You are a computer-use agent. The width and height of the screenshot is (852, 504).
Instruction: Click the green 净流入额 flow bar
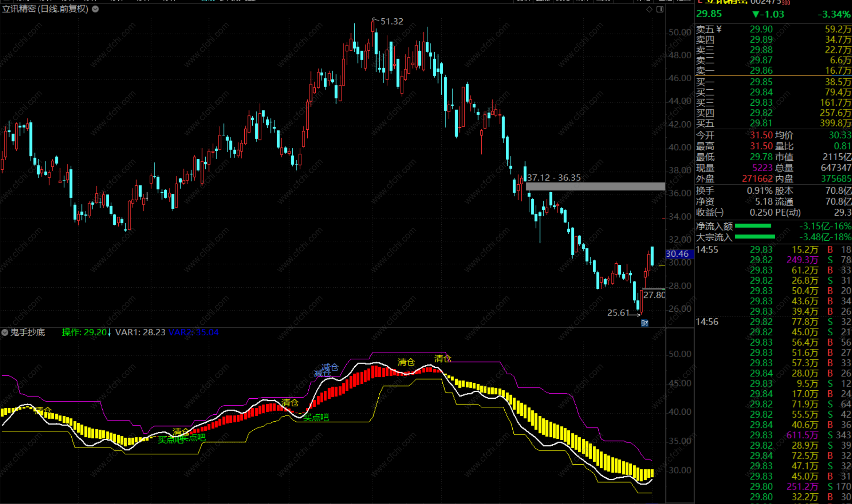pos(753,226)
